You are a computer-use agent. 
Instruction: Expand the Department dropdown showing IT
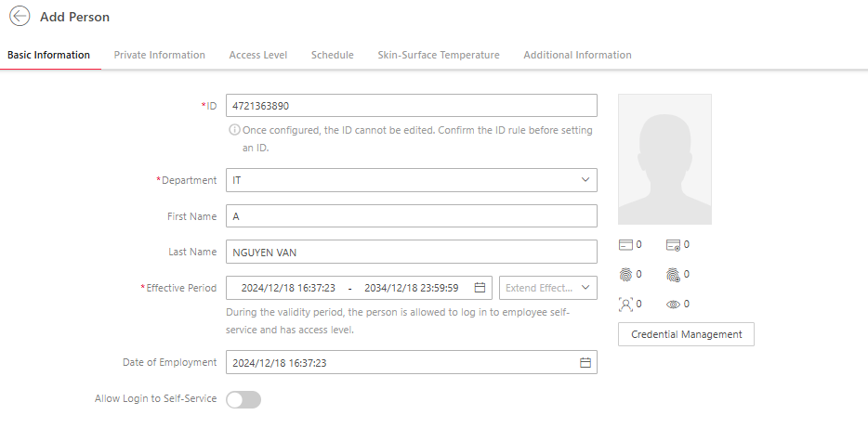pos(412,180)
